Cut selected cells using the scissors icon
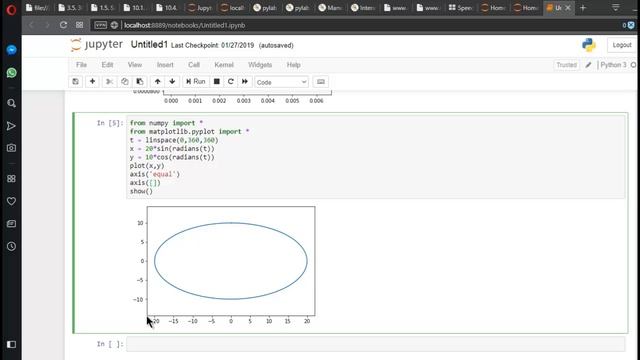The width and height of the screenshot is (640, 360). tap(109, 82)
